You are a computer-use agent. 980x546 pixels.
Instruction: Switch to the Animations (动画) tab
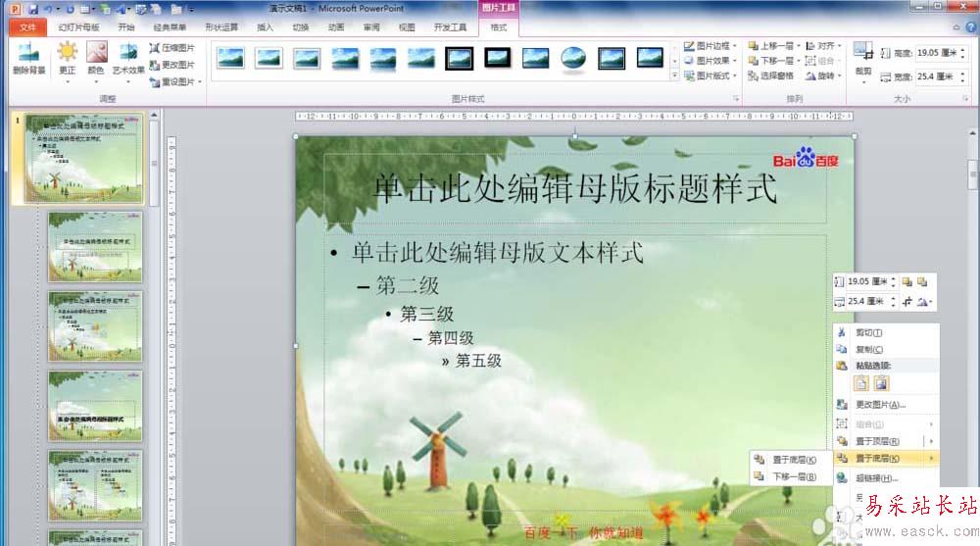336,27
